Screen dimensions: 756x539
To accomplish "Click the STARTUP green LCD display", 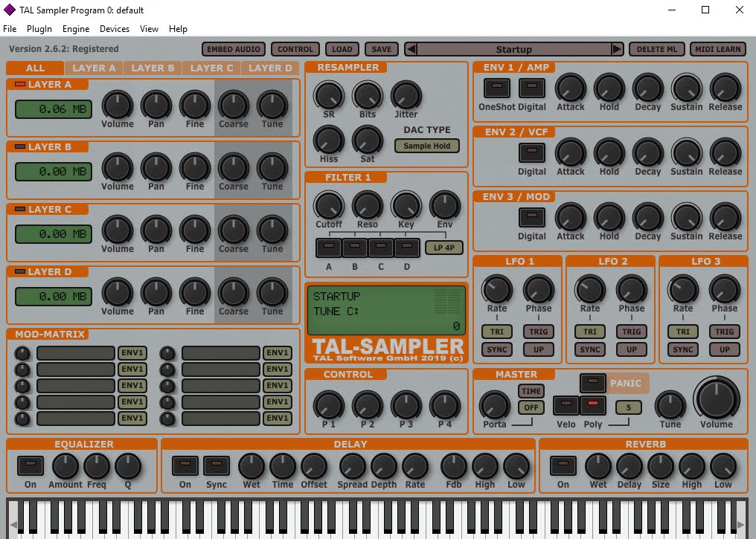I will point(387,310).
